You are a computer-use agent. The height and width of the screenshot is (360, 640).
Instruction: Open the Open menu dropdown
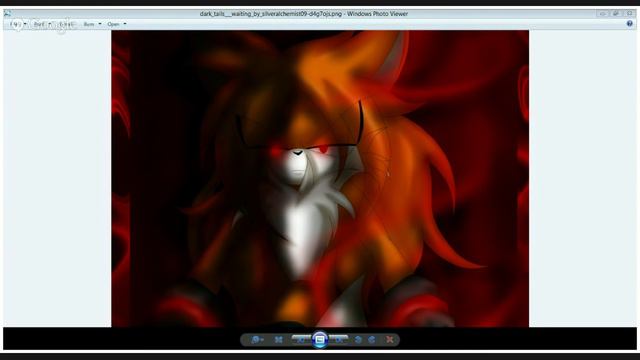117,24
